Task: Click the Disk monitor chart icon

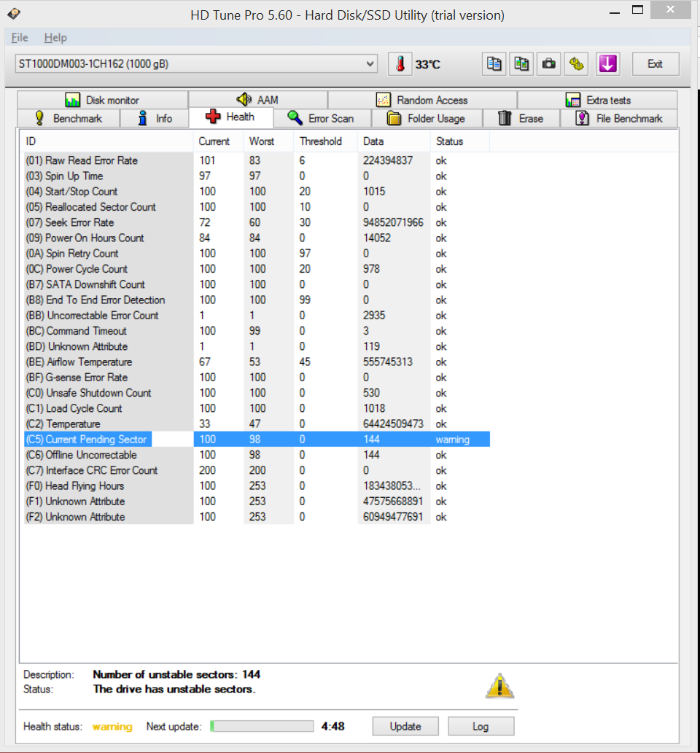Action: (72, 100)
